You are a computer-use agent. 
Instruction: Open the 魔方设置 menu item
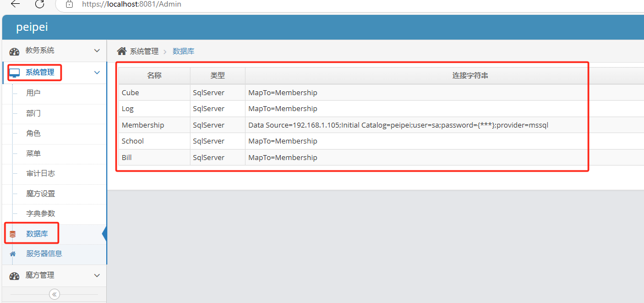(40, 194)
